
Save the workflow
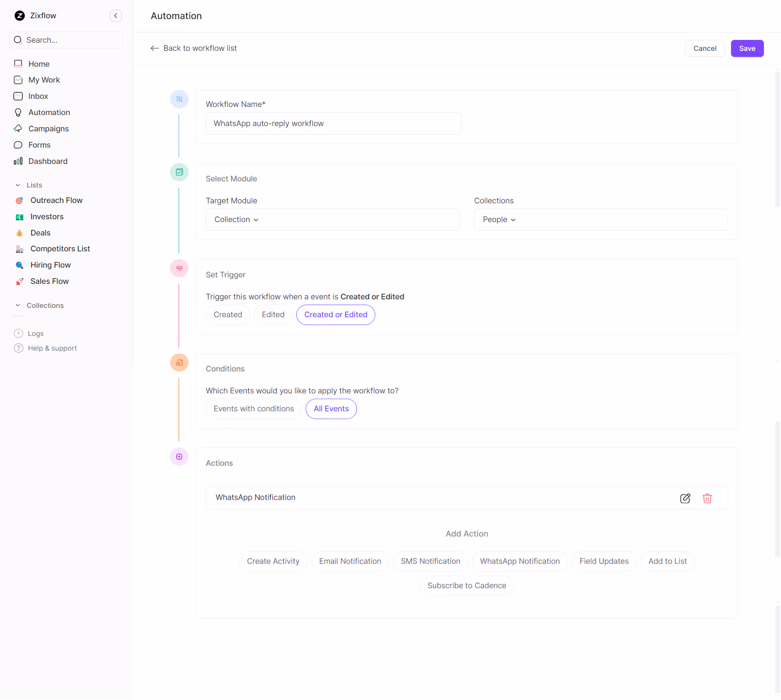pos(747,48)
